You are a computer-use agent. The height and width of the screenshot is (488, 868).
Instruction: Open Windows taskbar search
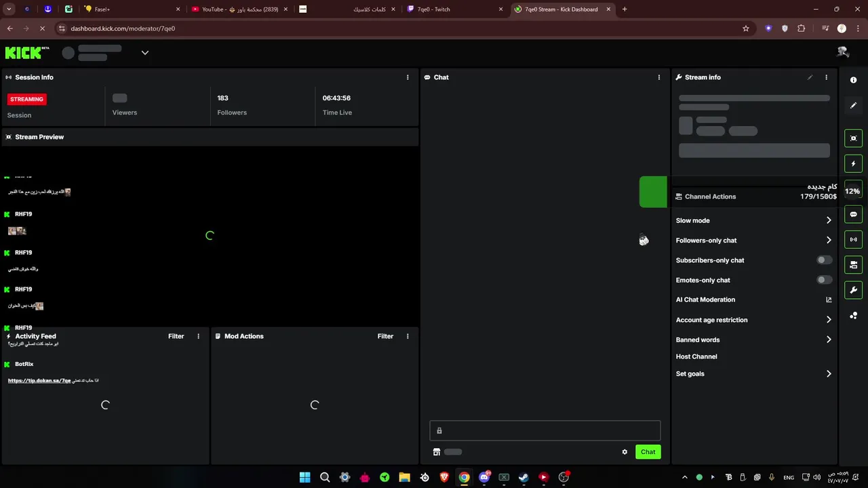point(325,477)
